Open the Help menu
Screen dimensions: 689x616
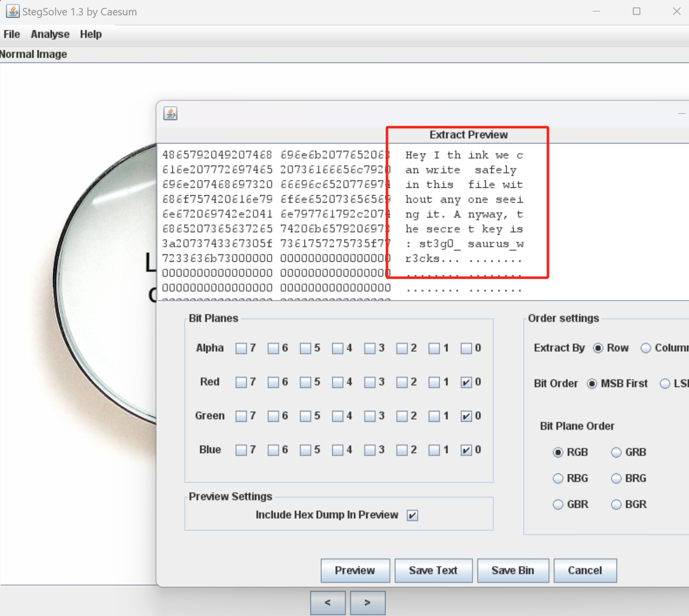(x=91, y=34)
